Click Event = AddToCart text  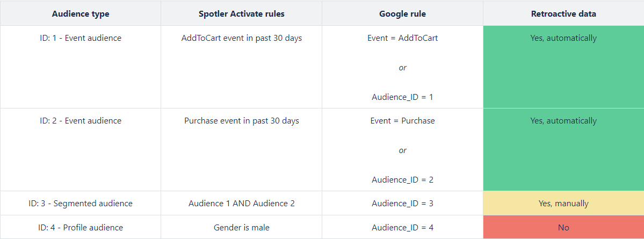402,38
